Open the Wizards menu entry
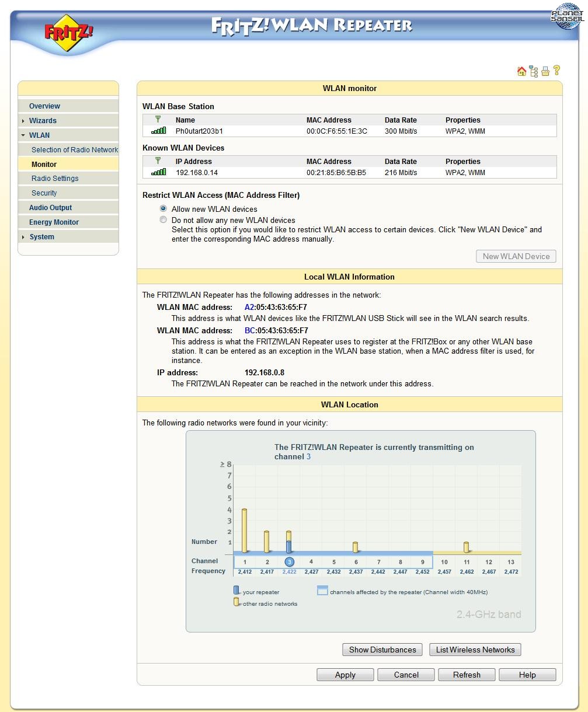 [43, 121]
